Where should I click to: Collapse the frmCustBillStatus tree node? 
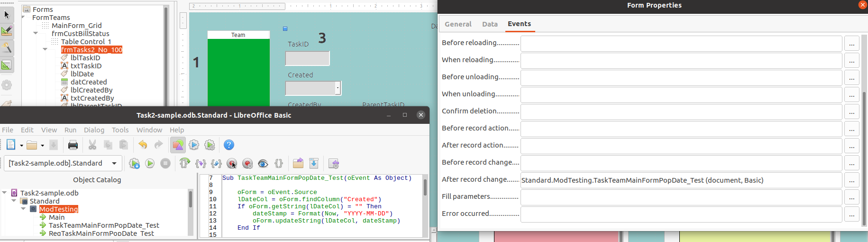point(36,33)
